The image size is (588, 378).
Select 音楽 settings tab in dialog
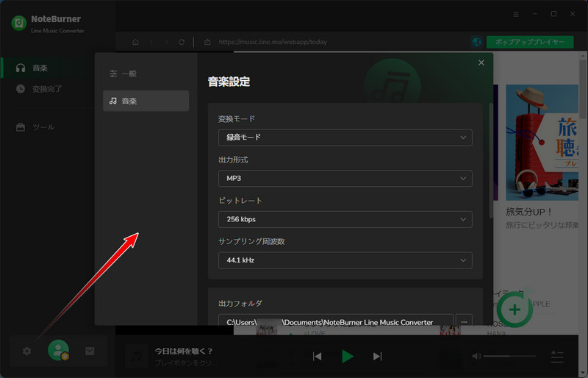(146, 101)
